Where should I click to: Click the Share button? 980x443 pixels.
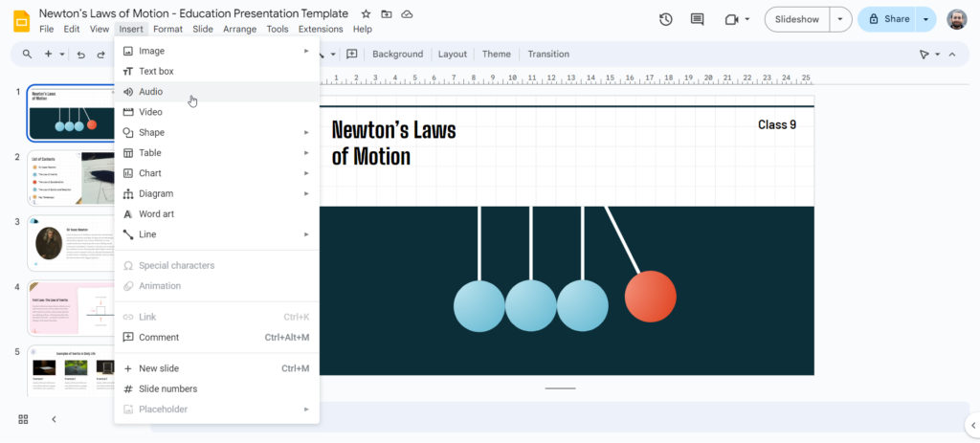[887, 19]
